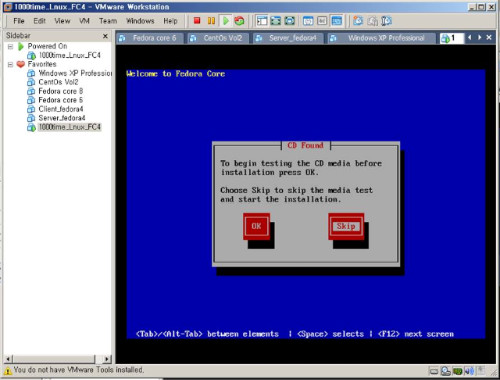Switch to the Fedora core 6 tab
Image resolution: width=500 pixels, height=380 pixels.
pyautogui.click(x=150, y=38)
